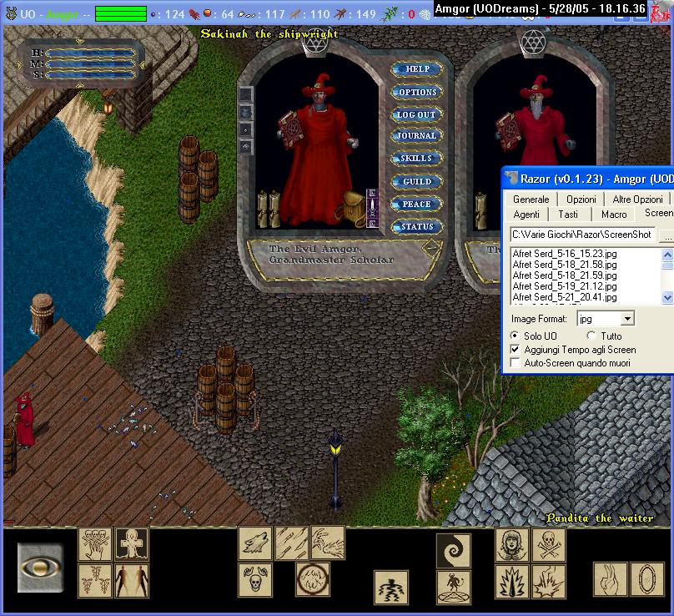The height and width of the screenshot is (616, 674).
Task: Switch to the Generale tab in Razor
Action: pyautogui.click(x=531, y=199)
